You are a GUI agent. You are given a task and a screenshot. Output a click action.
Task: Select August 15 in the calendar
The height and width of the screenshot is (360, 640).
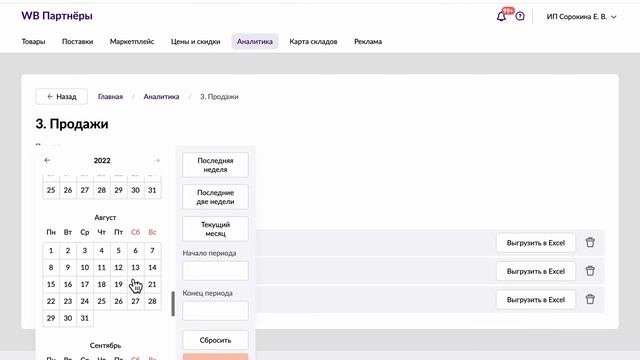[51, 284]
